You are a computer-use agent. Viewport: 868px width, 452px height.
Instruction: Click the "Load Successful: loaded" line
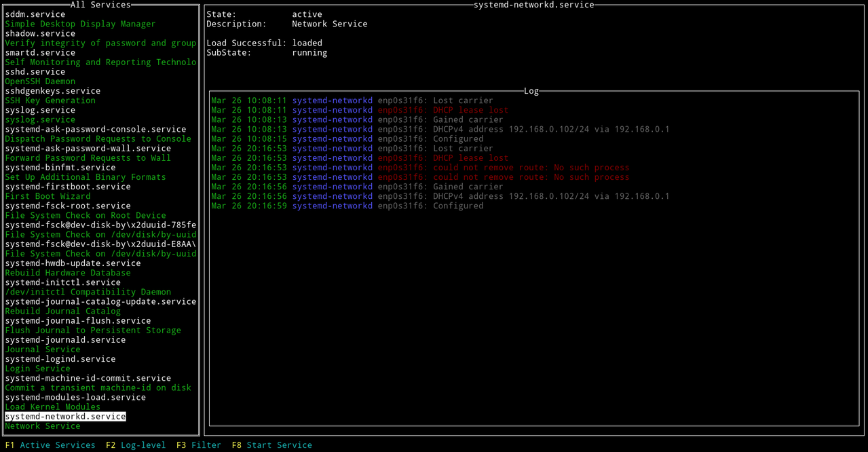click(x=265, y=43)
